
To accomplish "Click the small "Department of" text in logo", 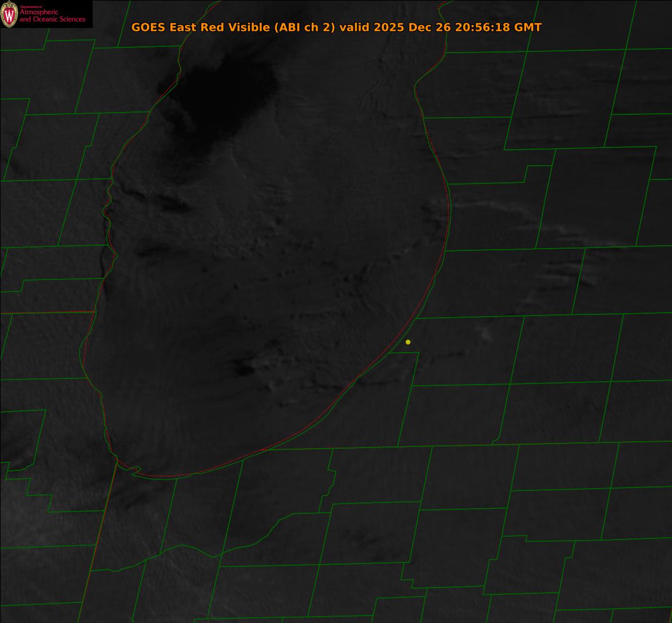I will (31, 7).
